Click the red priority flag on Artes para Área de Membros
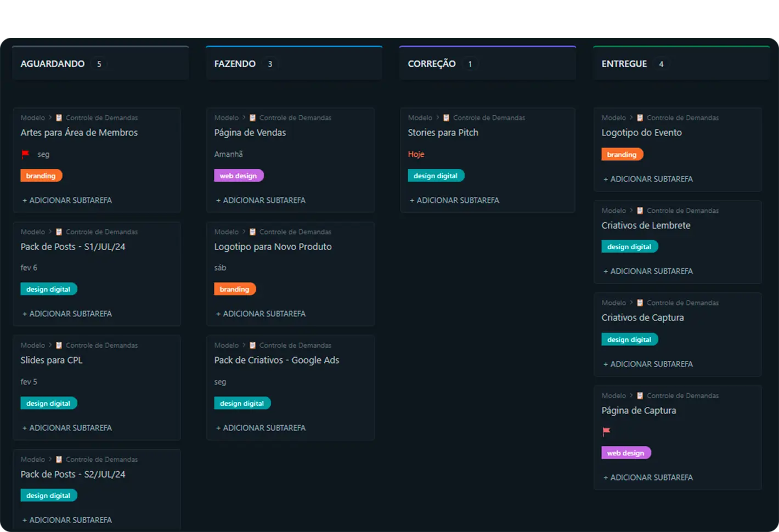Screen dimensions: 779x532 25,154
